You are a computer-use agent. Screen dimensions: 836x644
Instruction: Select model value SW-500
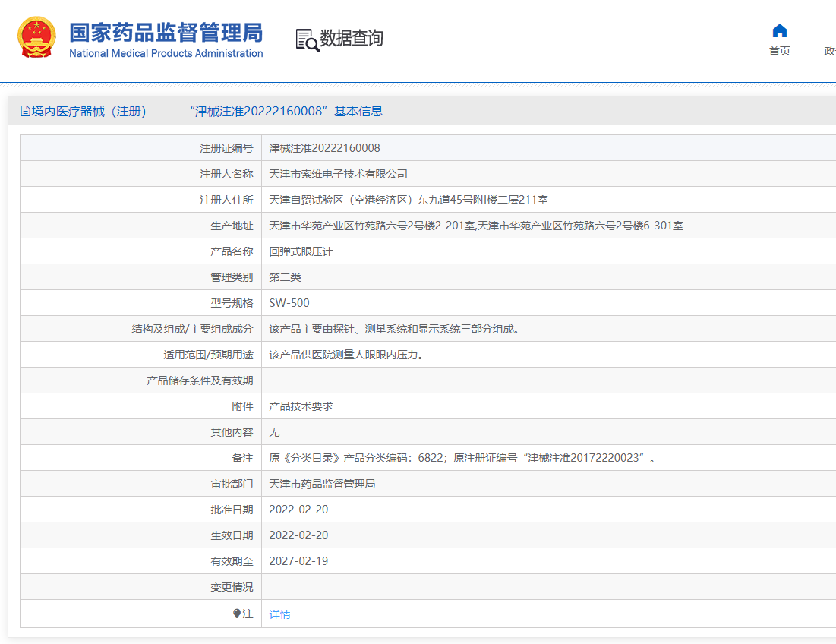coord(289,303)
